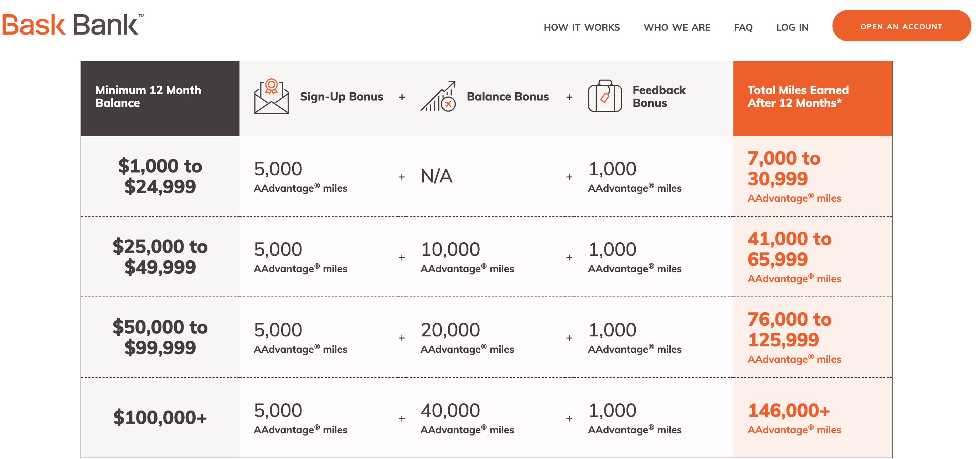Click the Feedback Bonus luggage icon
The height and width of the screenshot is (459, 980).
tap(605, 96)
